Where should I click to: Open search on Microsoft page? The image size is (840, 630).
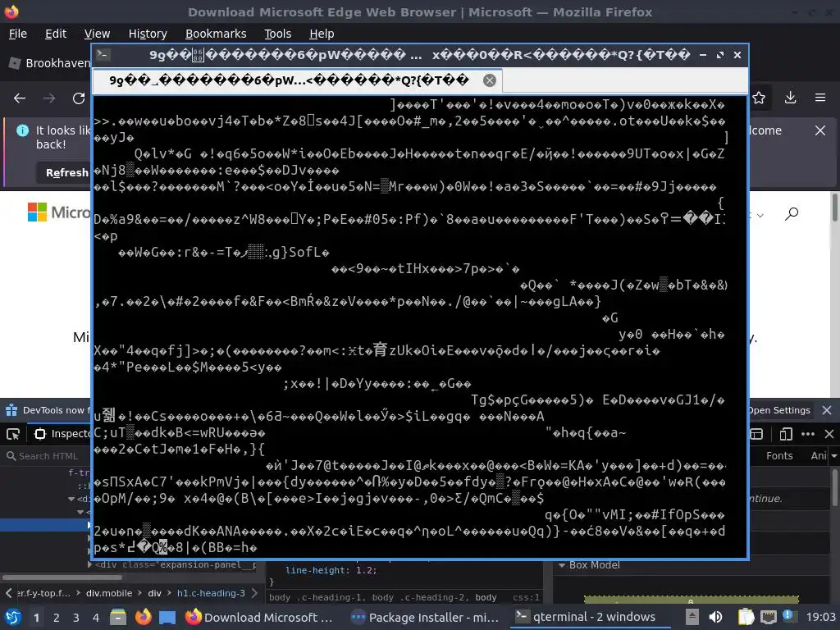792,214
